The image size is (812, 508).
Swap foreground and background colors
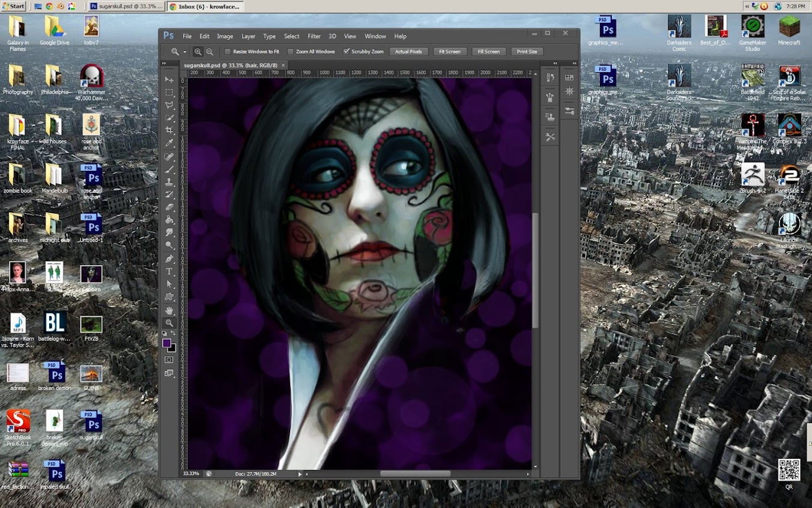point(174,333)
